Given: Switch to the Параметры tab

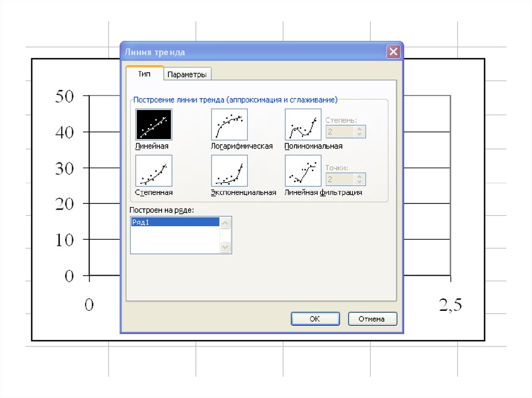Looking at the screenshot, I should click(188, 75).
